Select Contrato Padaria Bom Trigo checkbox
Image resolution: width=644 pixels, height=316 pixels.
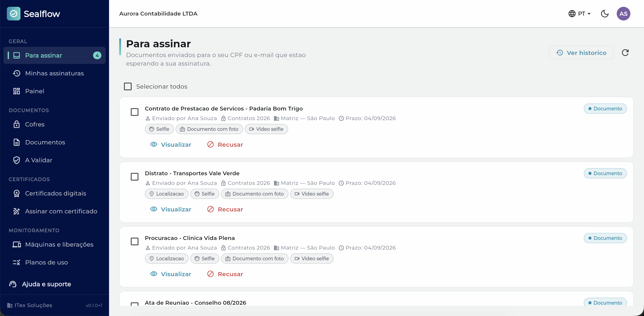click(x=135, y=112)
